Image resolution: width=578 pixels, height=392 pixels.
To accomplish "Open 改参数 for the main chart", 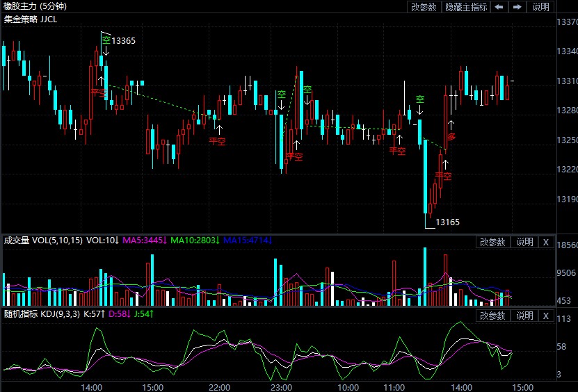I will coord(424,7).
